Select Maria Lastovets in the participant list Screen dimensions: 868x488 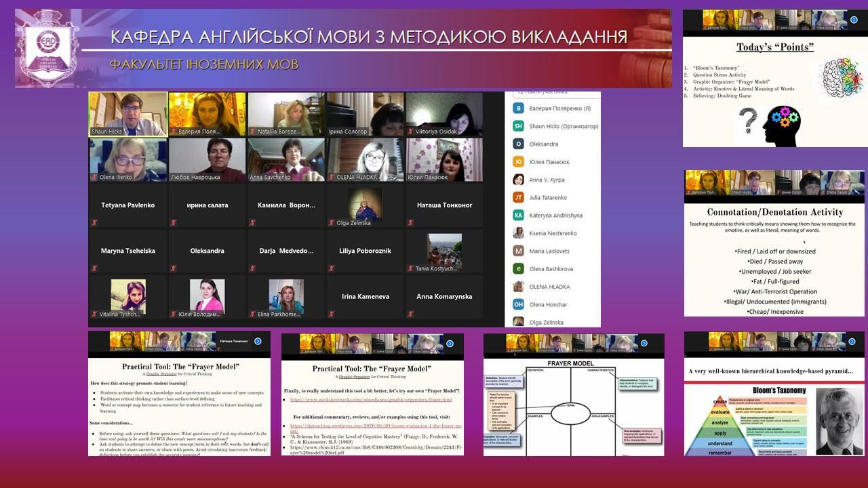click(549, 251)
